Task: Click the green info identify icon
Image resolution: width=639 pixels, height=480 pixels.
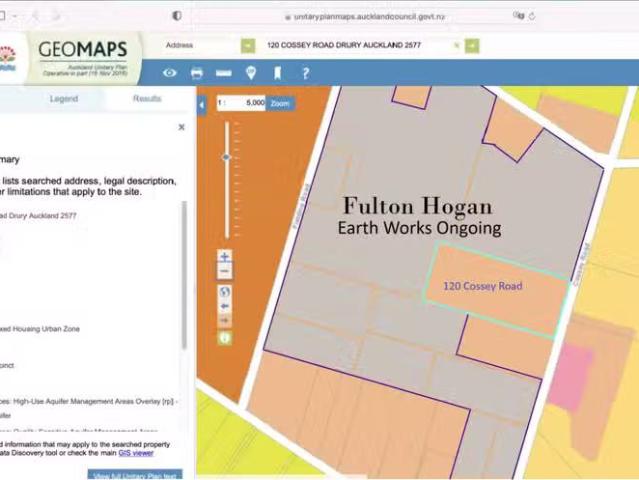Action: 225,338
